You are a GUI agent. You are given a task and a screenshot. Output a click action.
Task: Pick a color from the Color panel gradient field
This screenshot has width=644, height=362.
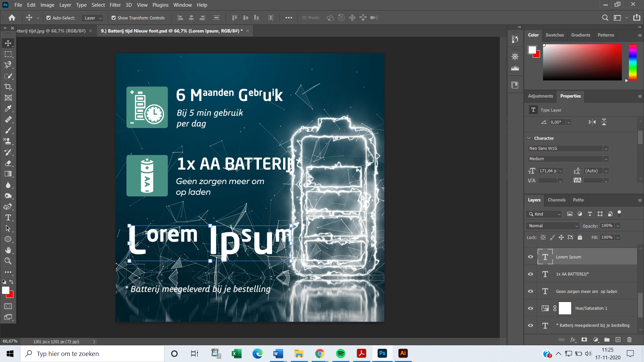(582, 62)
